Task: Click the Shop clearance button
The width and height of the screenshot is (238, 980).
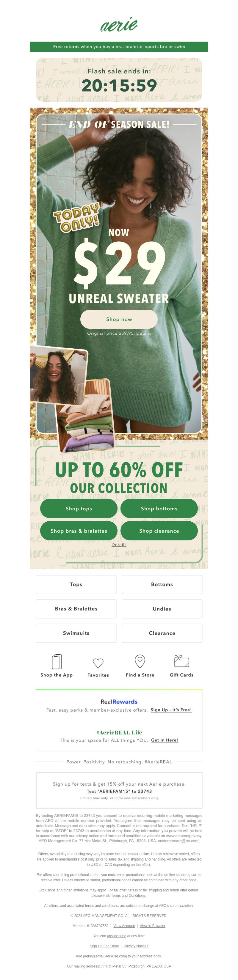Action: [x=159, y=531]
